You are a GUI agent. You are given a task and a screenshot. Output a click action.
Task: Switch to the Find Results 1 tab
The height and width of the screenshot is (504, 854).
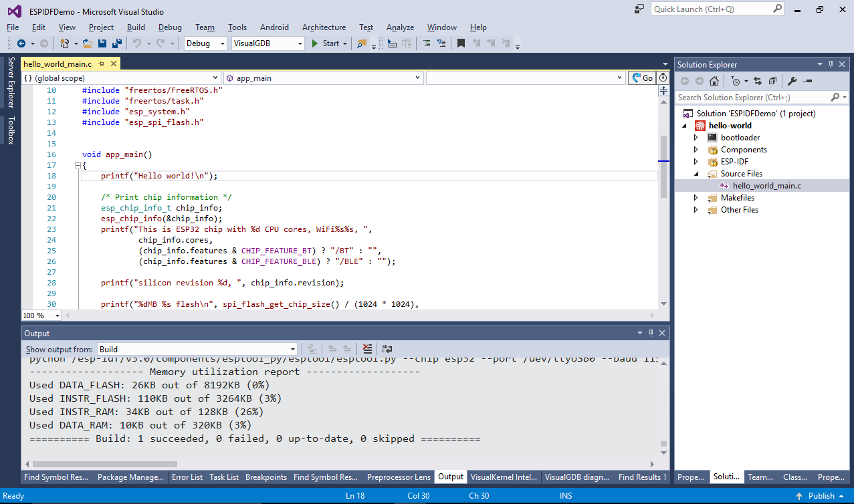tap(643, 477)
